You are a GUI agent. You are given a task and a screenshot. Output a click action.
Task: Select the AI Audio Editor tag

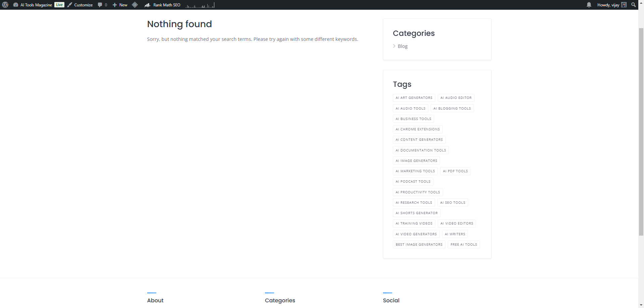pos(456,98)
